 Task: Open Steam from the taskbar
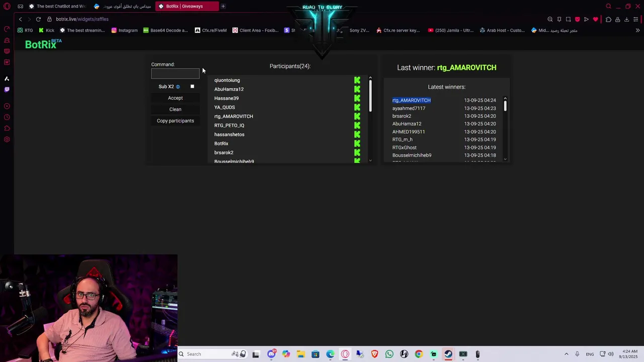(448, 354)
